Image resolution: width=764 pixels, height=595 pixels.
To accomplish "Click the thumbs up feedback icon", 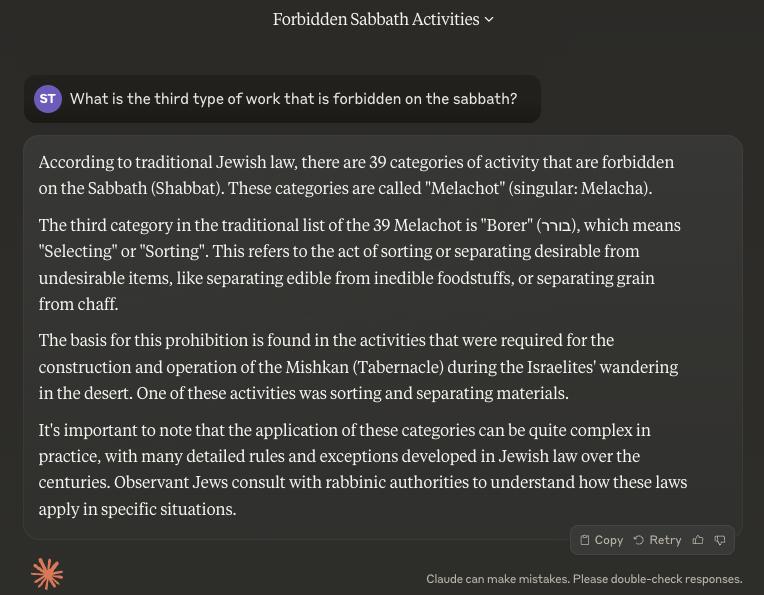I will [698, 540].
